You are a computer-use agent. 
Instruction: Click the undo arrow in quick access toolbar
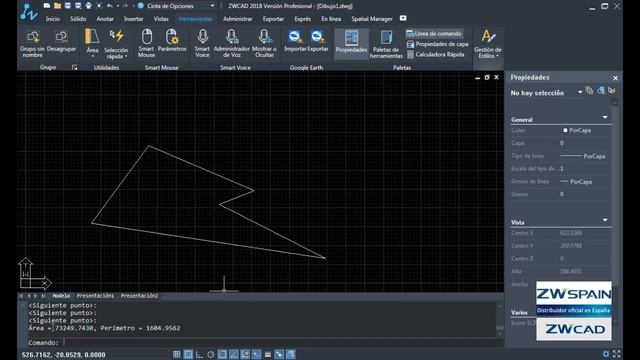109,6
